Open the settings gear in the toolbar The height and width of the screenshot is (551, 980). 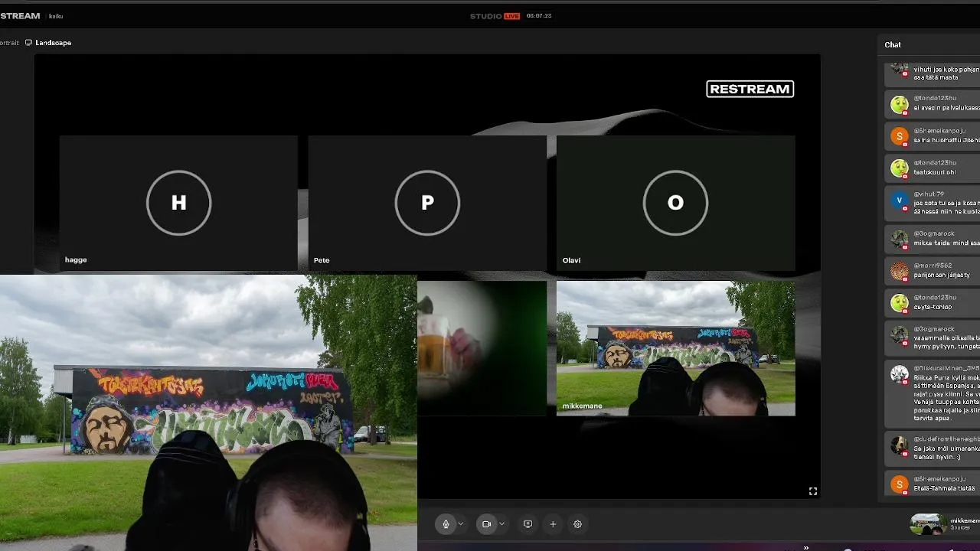pyautogui.click(x=578, y=524)
